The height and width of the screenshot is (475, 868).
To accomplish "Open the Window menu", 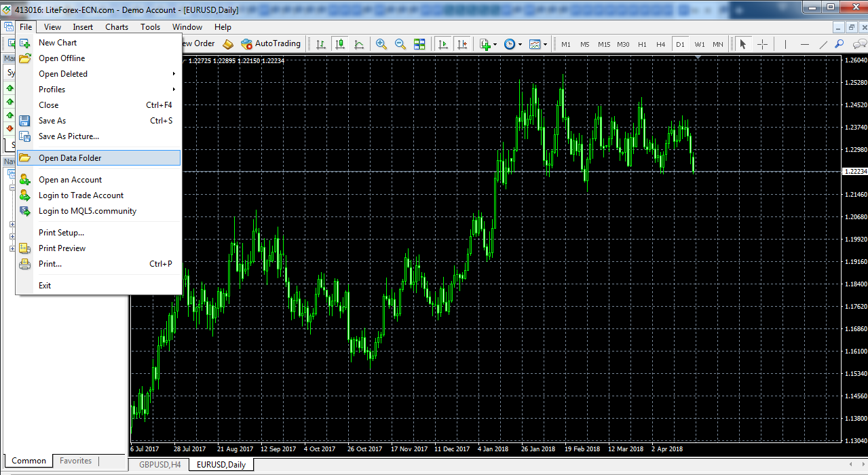I will (187, 27).
